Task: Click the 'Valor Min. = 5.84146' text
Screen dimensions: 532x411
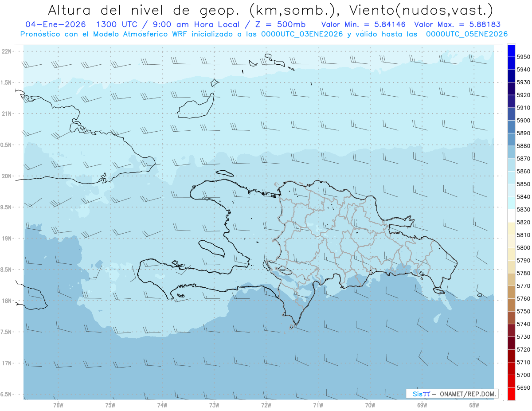Action: point(364,24)
